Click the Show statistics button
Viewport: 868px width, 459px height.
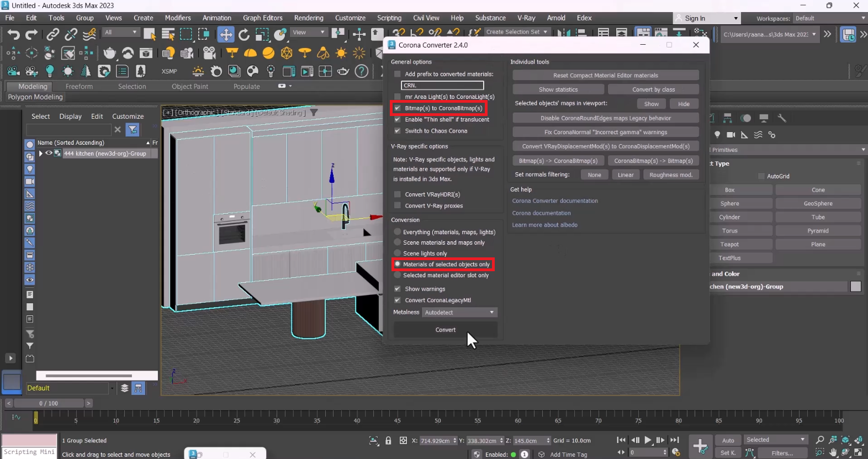[558, 89]
